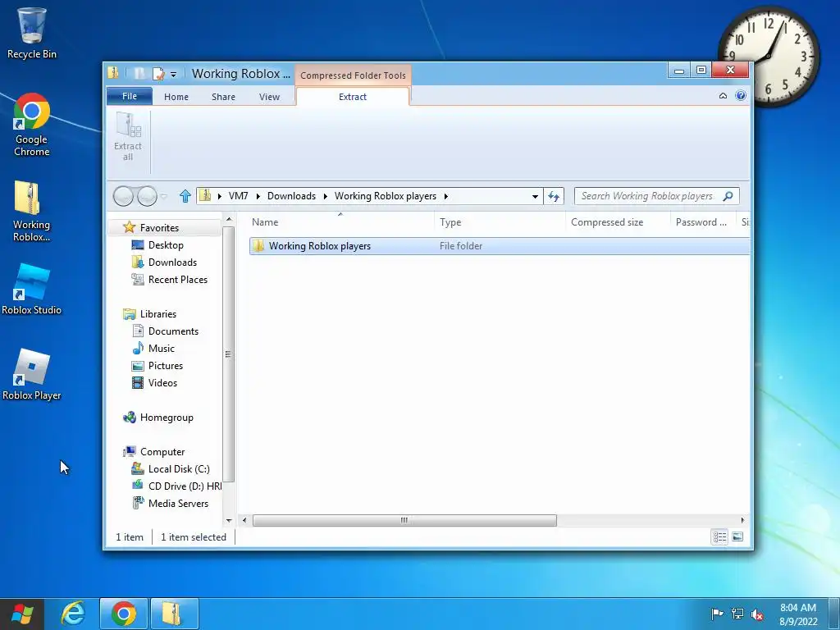Click the Back navigation button
Image resolution: width=840 pixels, height=630 pixels.
tap(123, 196)
